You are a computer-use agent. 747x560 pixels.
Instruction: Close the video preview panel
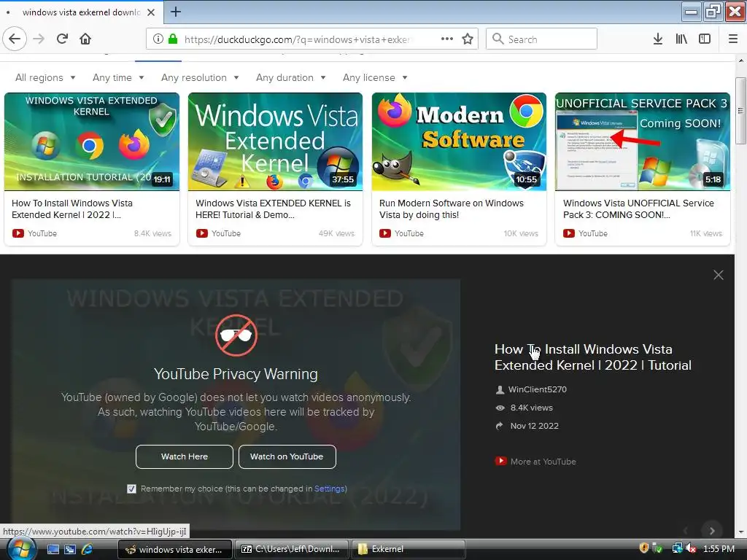(719, 275)
